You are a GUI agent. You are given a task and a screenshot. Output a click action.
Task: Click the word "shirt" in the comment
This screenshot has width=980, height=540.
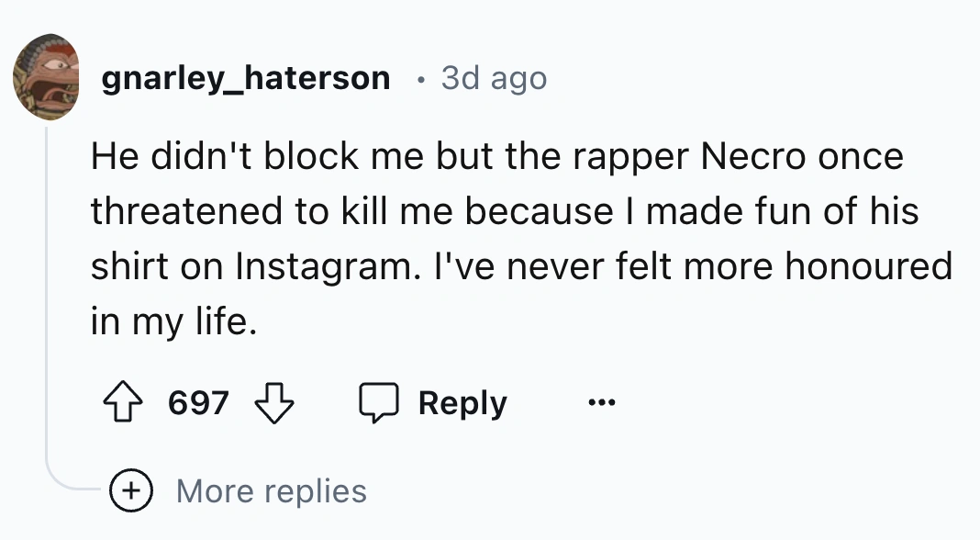pos(128,265)
